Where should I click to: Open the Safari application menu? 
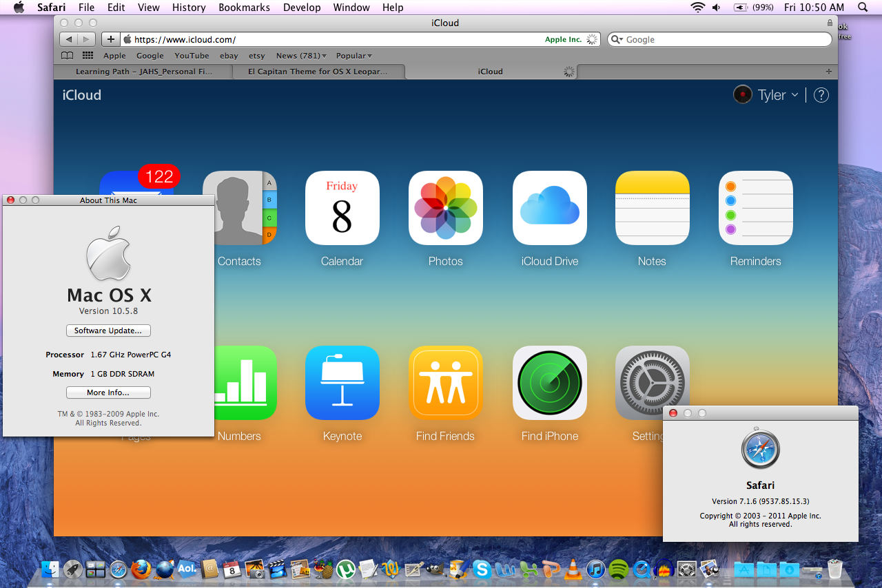click(52, 8)
